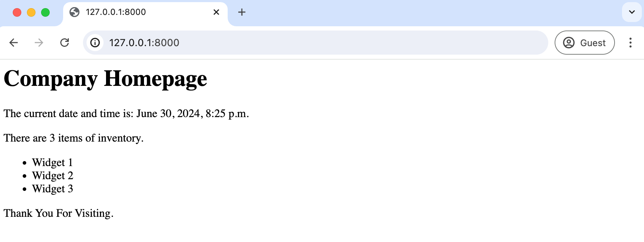Click the page reload icon
Image resolution: width=644 pixels, height=242 pixels.
tap(65, 43)
